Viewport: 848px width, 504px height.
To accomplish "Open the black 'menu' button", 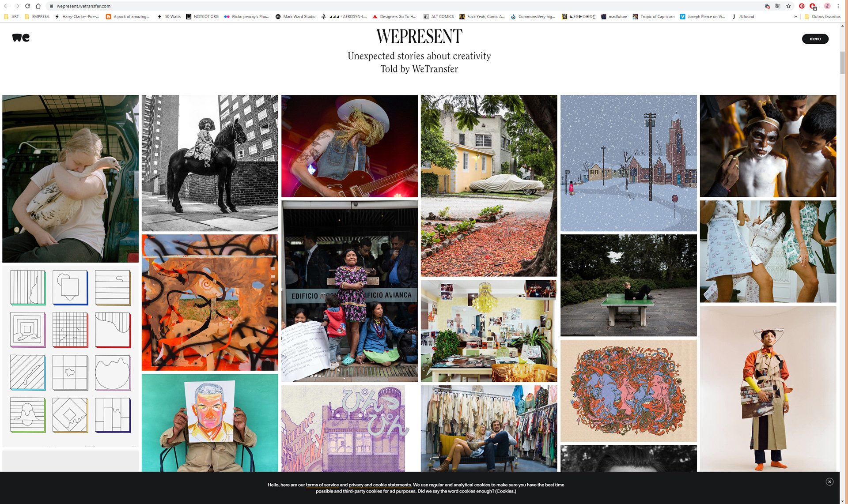I will coord(815,39).
